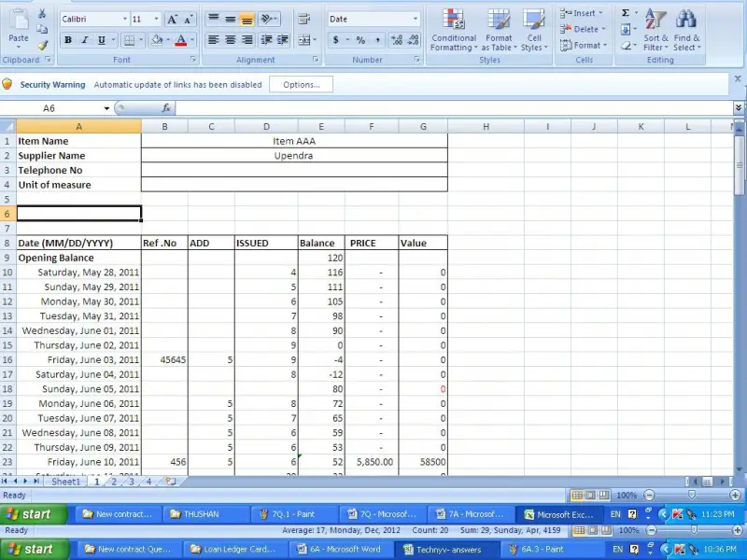This screenshot has width=747, height=560.
Task: Click Microsoft Excel taskbar button
Action: click(x=558, y=514)
